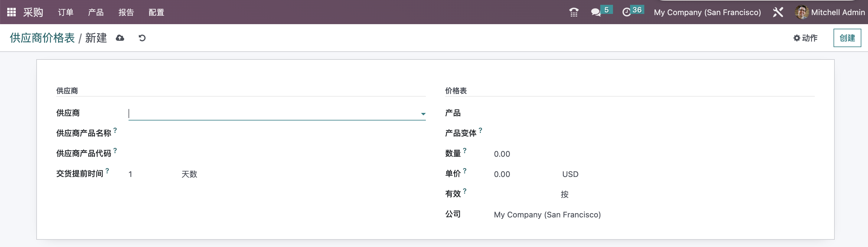Show help tooltip for 供应商产品代码
Screen dimensions: 868x247
pos(115,150)
